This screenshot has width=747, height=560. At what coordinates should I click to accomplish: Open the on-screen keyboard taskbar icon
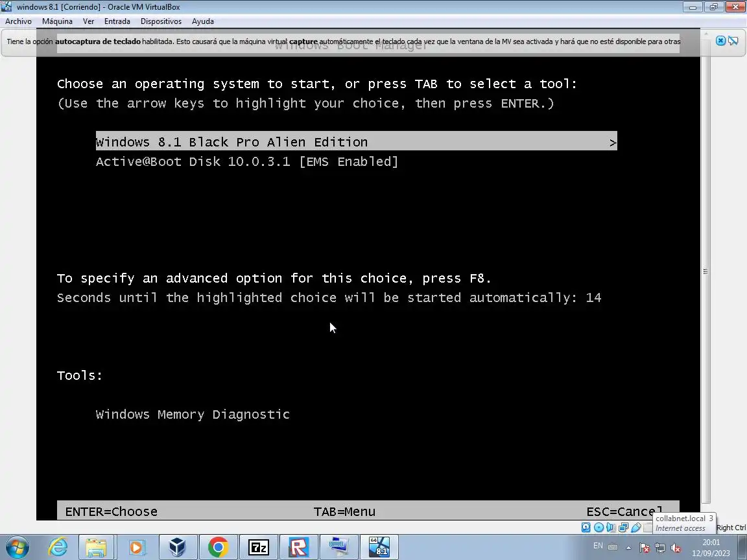point(339,547)
